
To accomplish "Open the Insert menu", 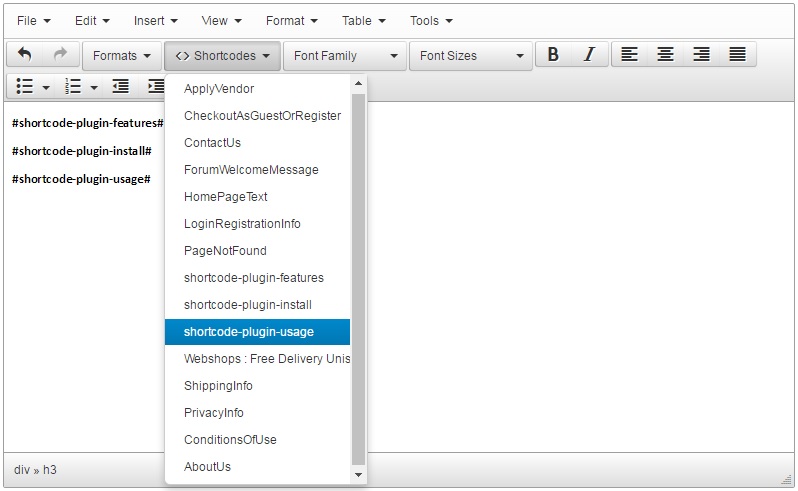I will [155, 20].
